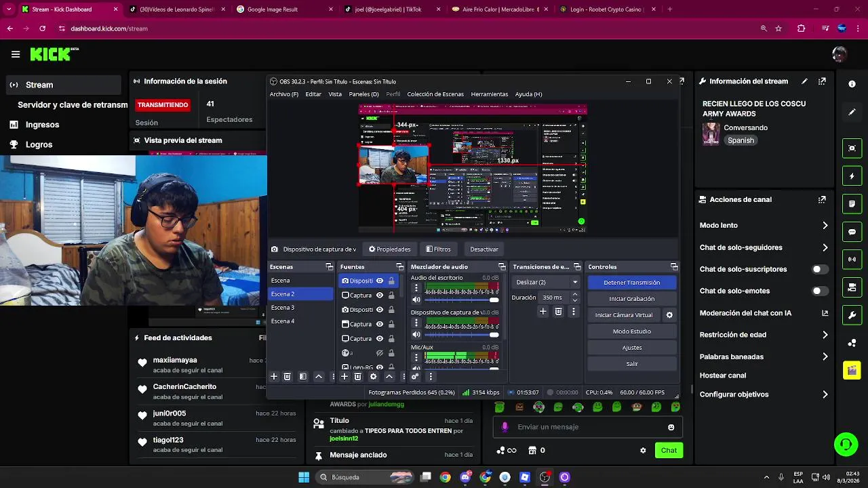Image resolution: width=868 pixels, height=488 pixels.
Task: Click chat bubble icon in Kick sidebar
Action: tap(852, 232)
